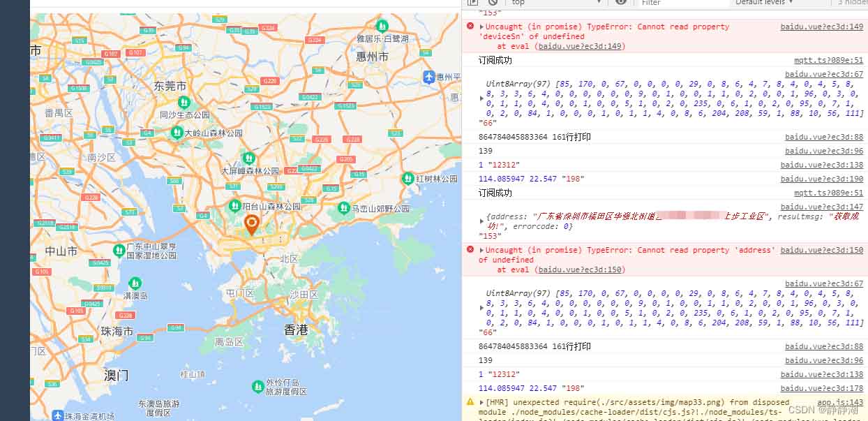Click the park icon at 红树林公园
Viewport: 868px width, 421px height.
pos(407,179)
